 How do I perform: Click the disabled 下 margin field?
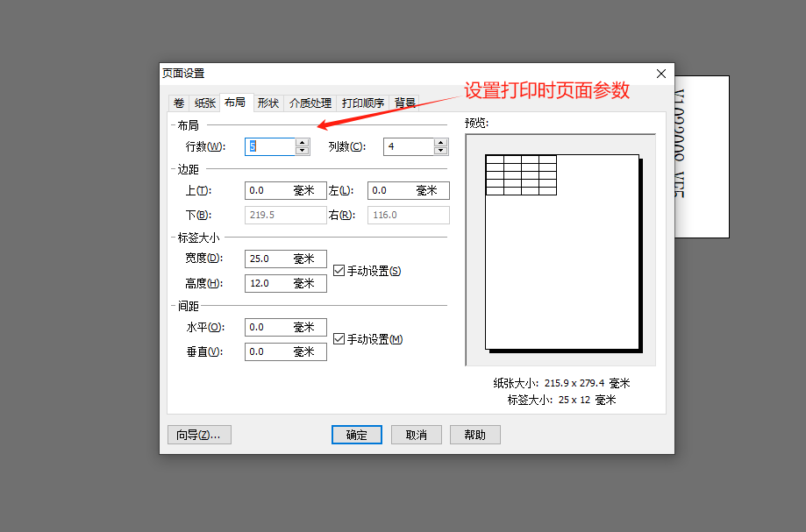tap(286, 215)
